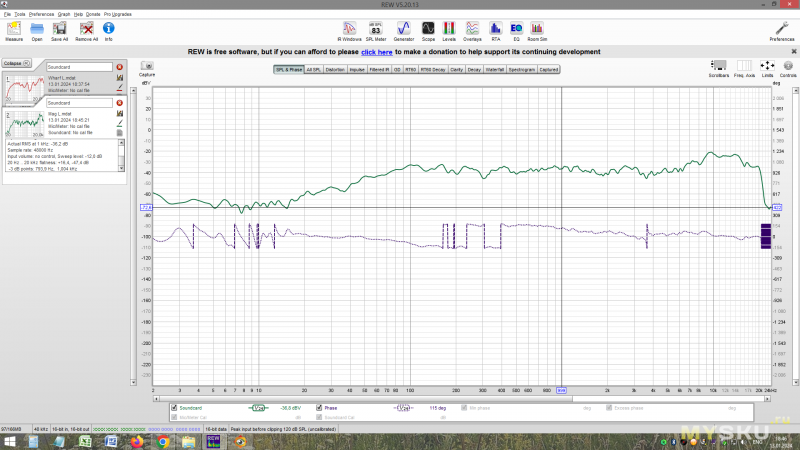
Task: Open the Overlays window
Action: (x=473, y=29)
